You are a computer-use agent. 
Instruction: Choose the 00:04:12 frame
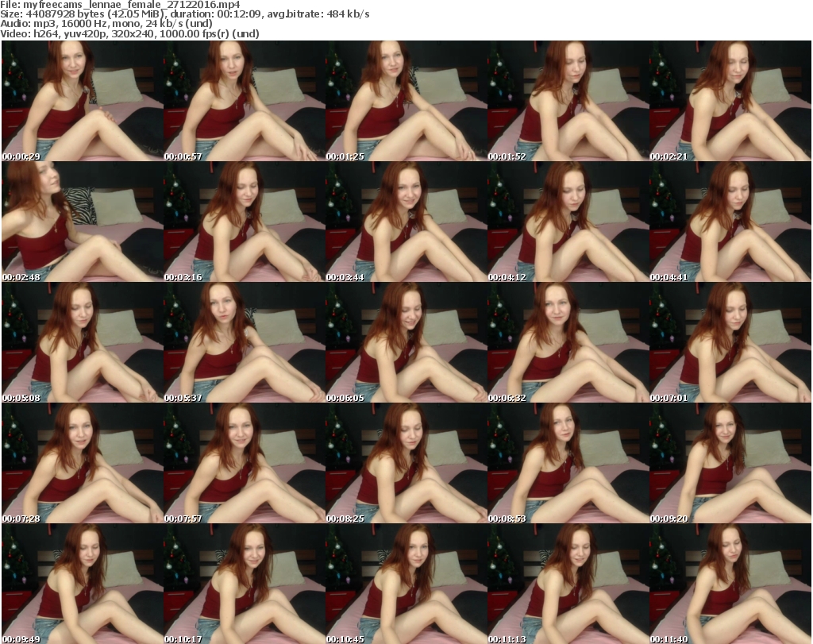coord(568,222)
